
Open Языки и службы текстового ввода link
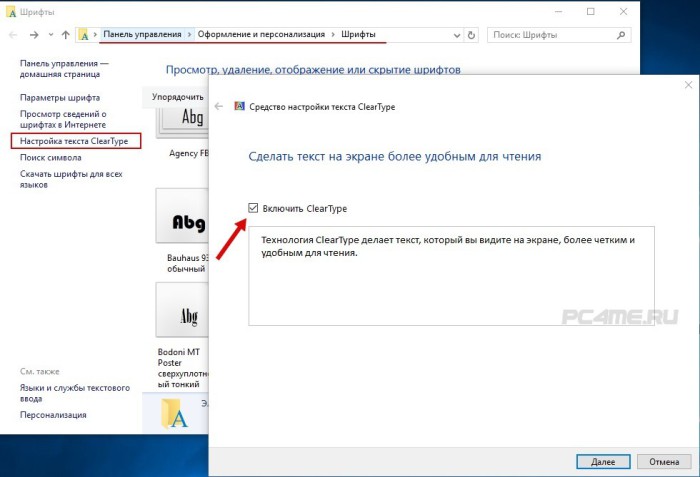75,393
